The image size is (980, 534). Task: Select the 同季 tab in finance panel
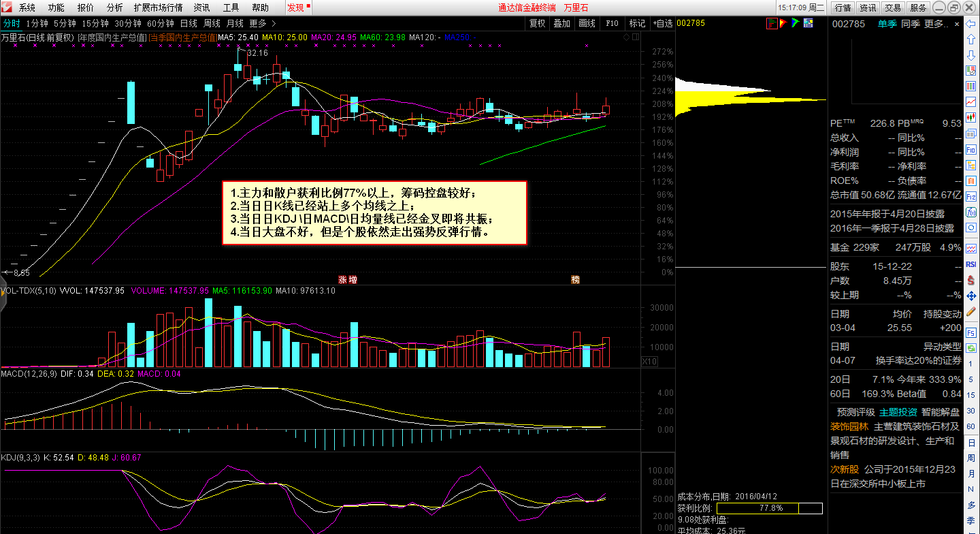point(911,23)
